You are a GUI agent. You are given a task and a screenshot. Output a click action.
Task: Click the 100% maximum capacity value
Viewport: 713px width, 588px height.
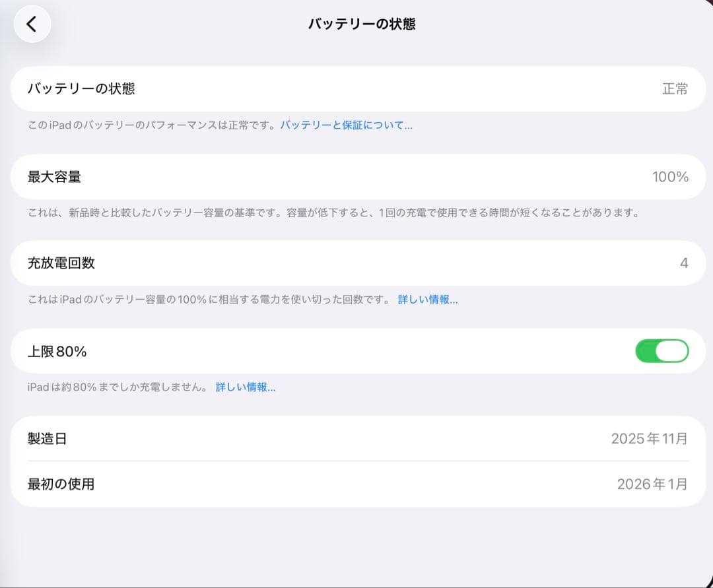pos(670,177)
